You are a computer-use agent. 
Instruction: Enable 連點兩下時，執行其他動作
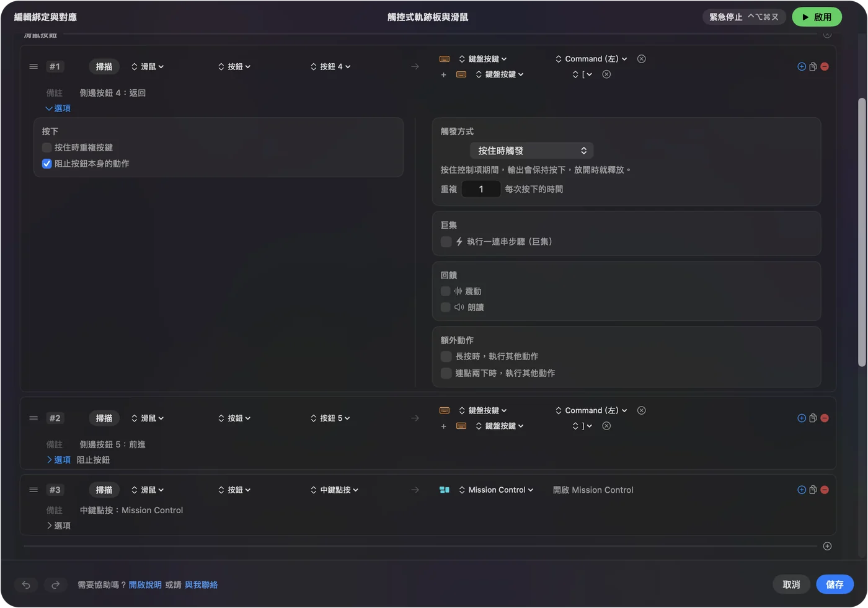446,373
